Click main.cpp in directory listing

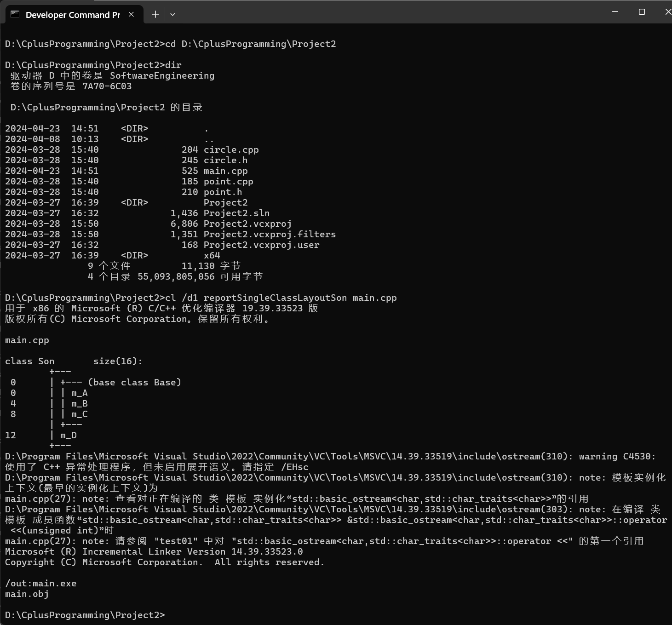point(226,171)
